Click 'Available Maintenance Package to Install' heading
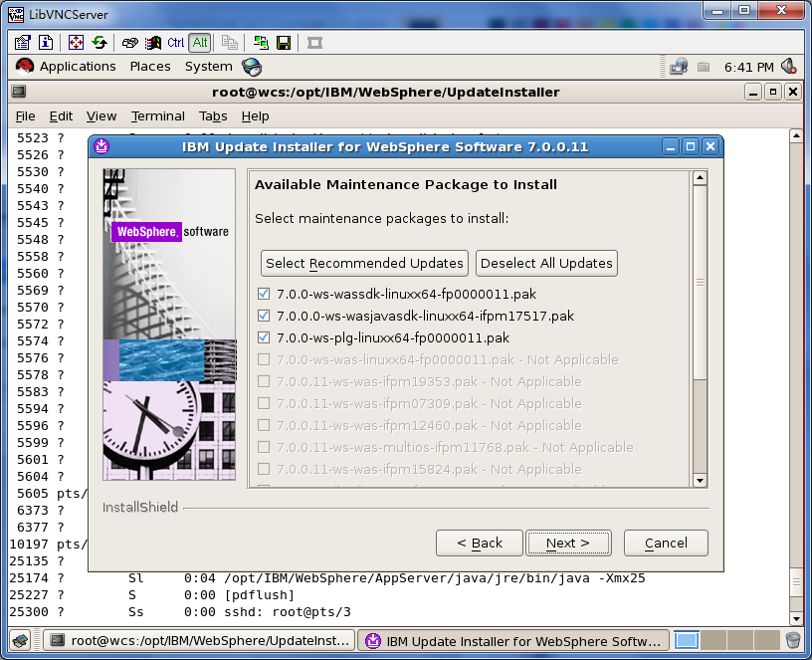Image resolution: width=812 pixels, height=660 pixels. point(405,184)
